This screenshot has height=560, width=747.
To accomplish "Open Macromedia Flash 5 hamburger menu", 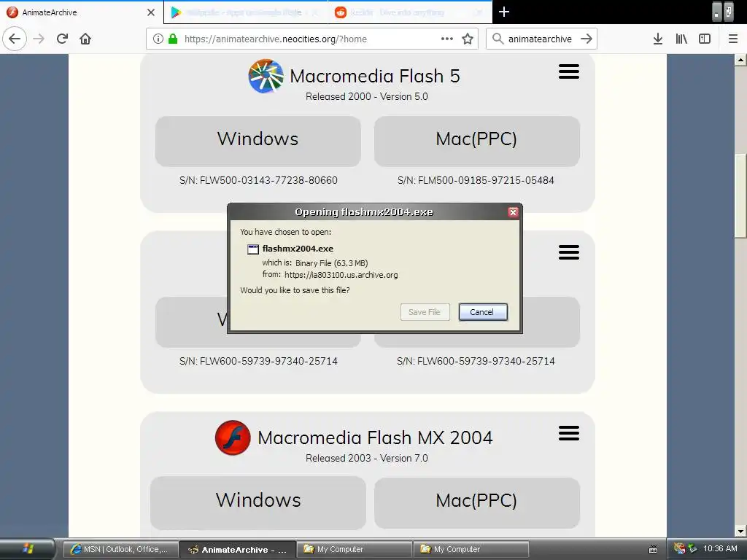I will (x=569, y=72).
